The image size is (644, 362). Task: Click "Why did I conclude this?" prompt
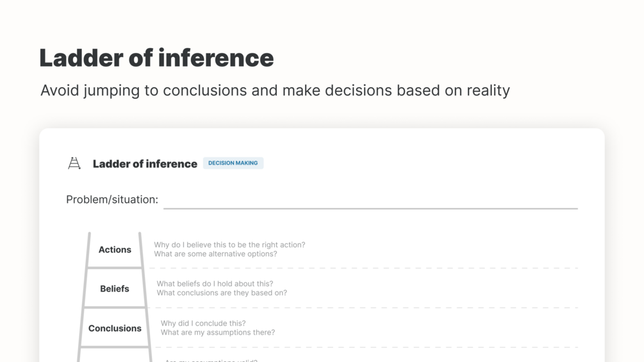(x=203, y=324)
